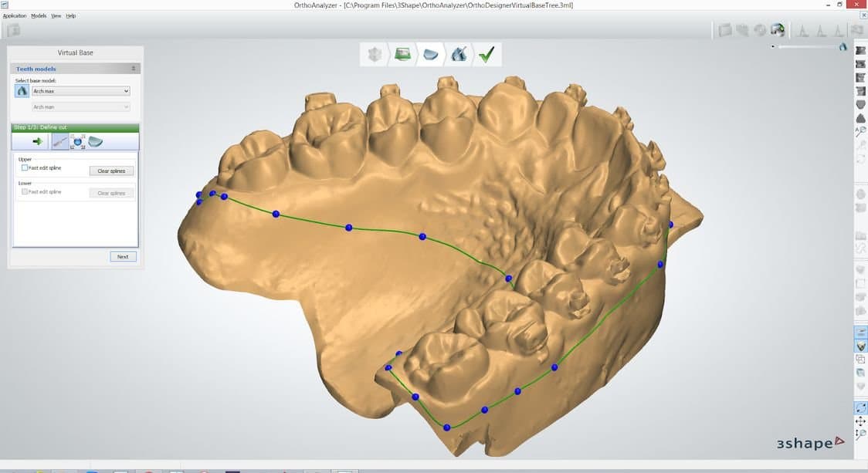868x473 pixels.
Task: Select the virtual base shape workflow step
Action: tap(432, 54)
